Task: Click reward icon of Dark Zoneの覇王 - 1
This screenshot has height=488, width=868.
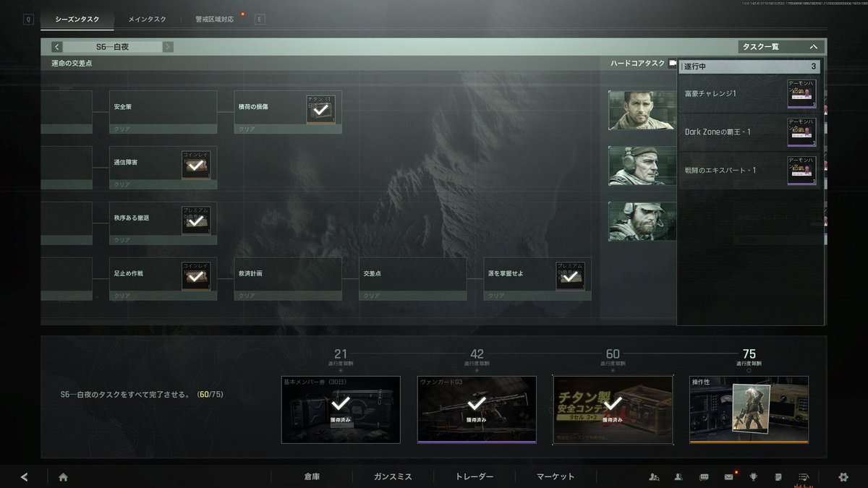Action: (x=803, y=132)
